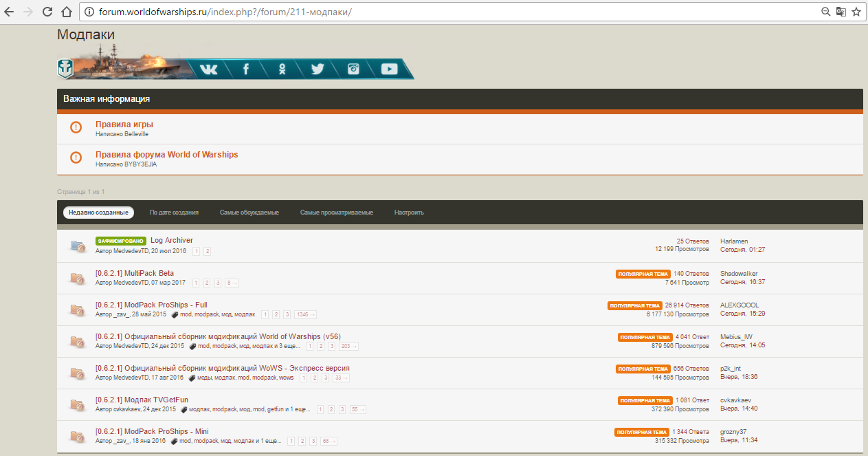Click the browser forward arrow
The width and height of the screenshot is (868, 456).
28,12
